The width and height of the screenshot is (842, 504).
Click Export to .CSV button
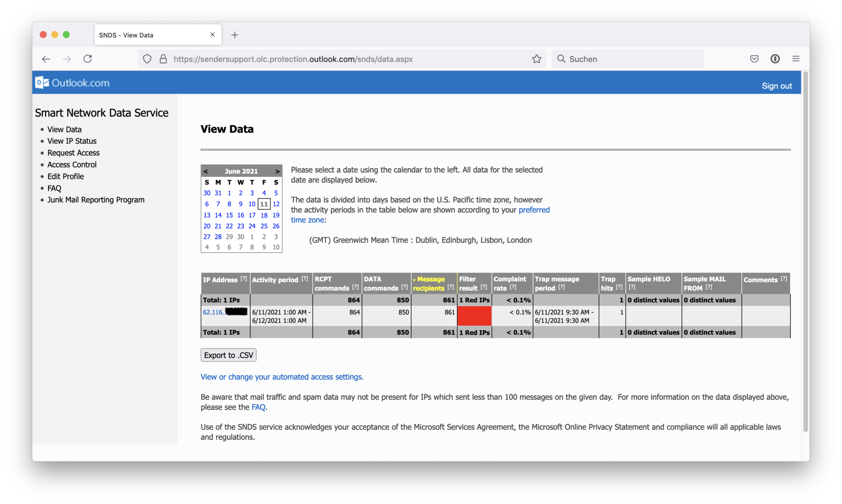(x=229, y=355)
